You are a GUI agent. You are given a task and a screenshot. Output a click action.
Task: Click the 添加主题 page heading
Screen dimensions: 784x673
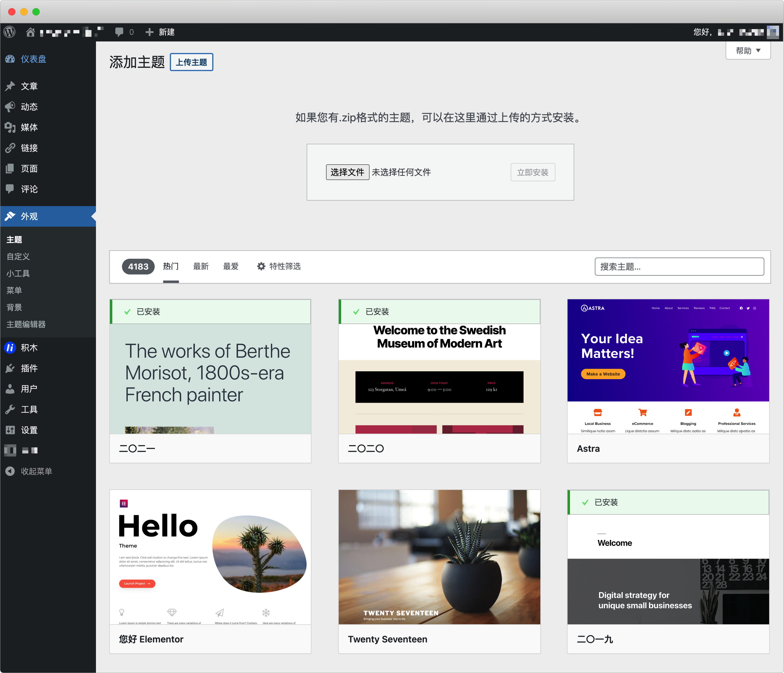coord(137,62)
